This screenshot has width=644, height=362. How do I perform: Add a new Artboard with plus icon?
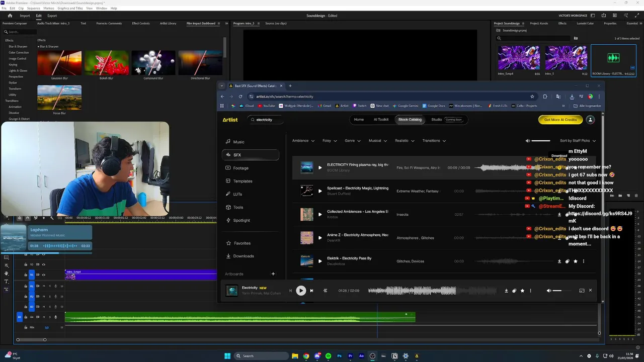(x=273, y=274)
